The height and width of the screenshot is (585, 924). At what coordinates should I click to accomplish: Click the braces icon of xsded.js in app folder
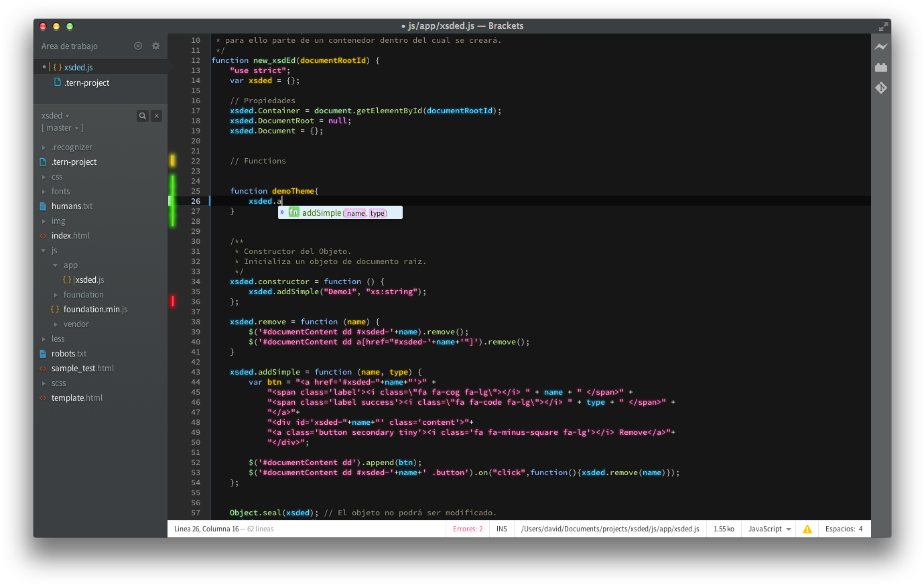click(x=67, y=280)
